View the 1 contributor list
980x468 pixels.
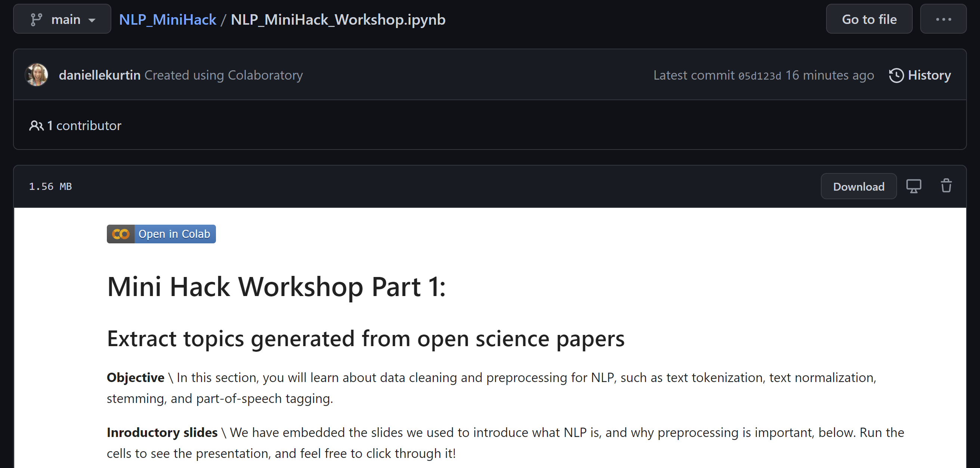point(84,125)
